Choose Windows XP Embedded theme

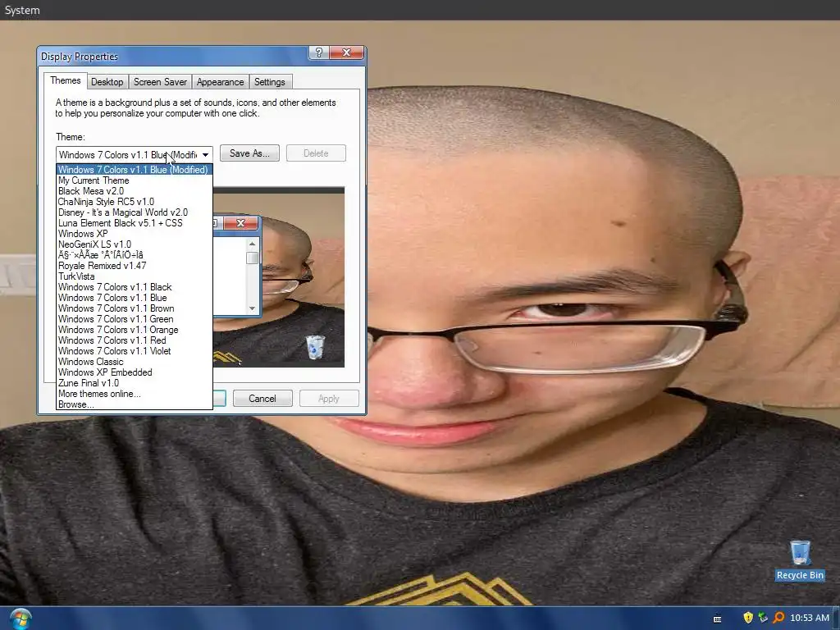134,372
